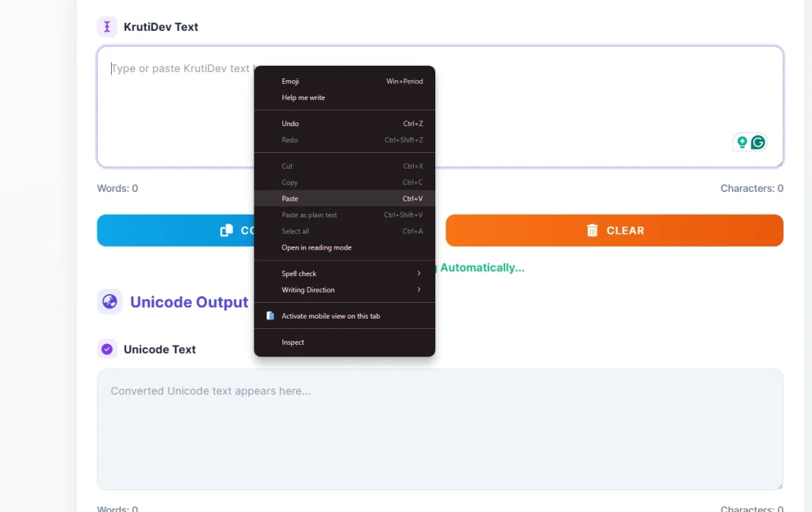The image size is (812, 512).
Task: Click the globe icon beside Unicode Output
Action: (x=109, y=302)
